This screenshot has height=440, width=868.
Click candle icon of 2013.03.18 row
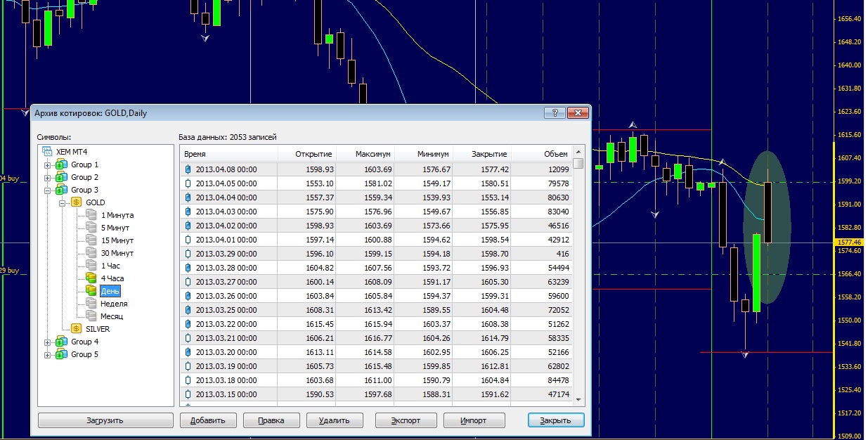[x=188, y=380]
